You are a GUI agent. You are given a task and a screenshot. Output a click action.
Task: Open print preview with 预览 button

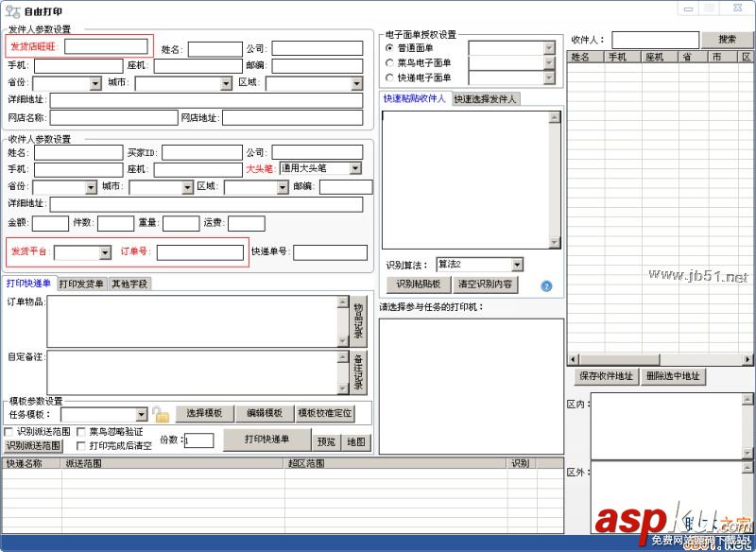tap(325, 439)
